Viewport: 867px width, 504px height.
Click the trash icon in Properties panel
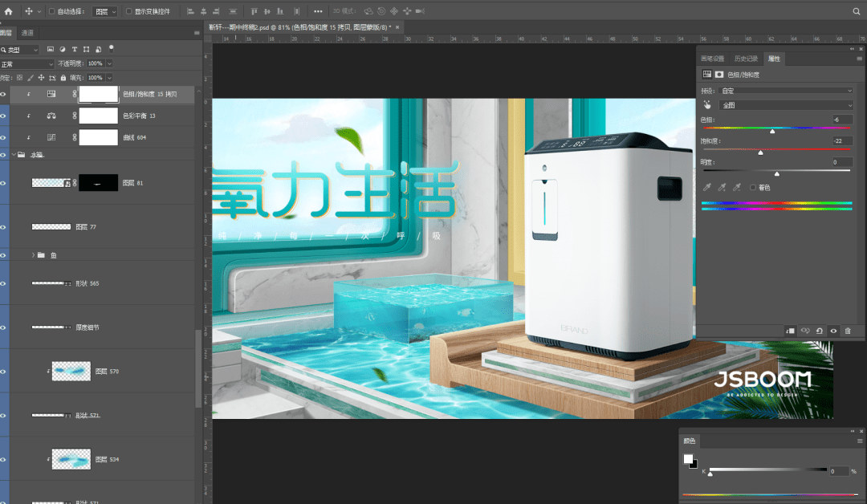pyautogui.click(x=848, y=331)
